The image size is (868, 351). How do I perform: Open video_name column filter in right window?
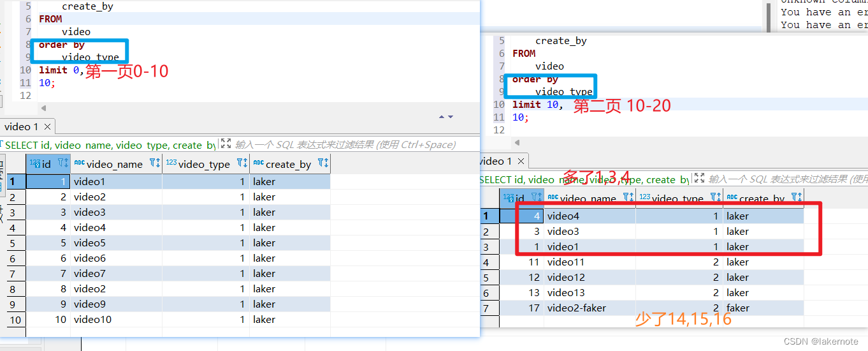(x=628, y=198)
